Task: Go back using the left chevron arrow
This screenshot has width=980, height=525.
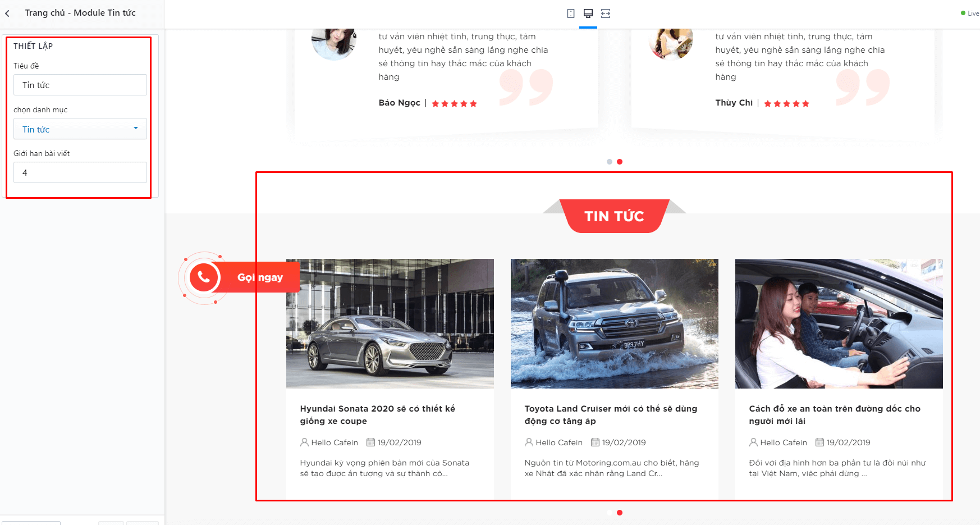Action: click(7, 13)
